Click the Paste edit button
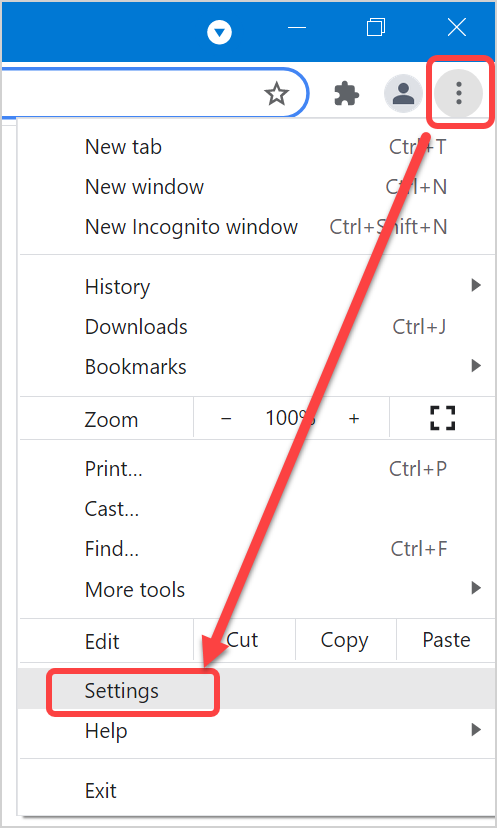The image size is (497, 828). tap(446, 641)
